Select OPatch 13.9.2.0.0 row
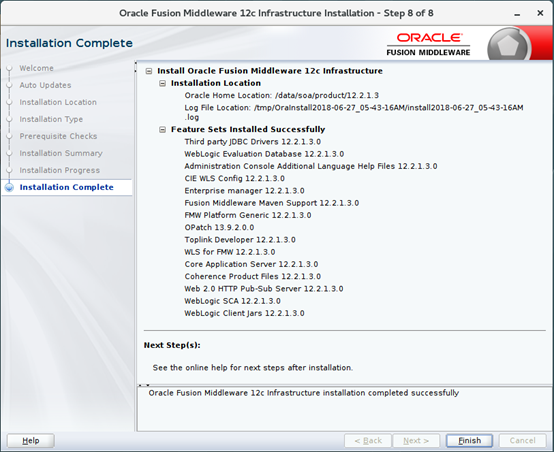Screen dimensions: 554x452 (219, 228)
